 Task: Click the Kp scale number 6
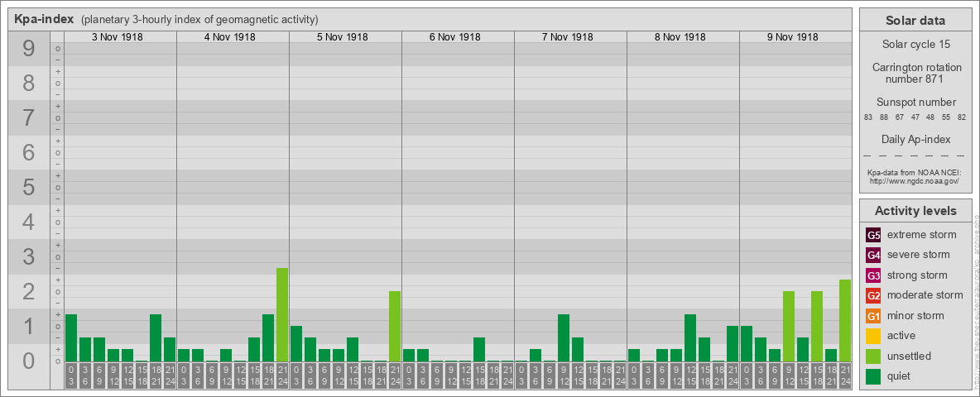pyautogui.click(x=28, y=153)
